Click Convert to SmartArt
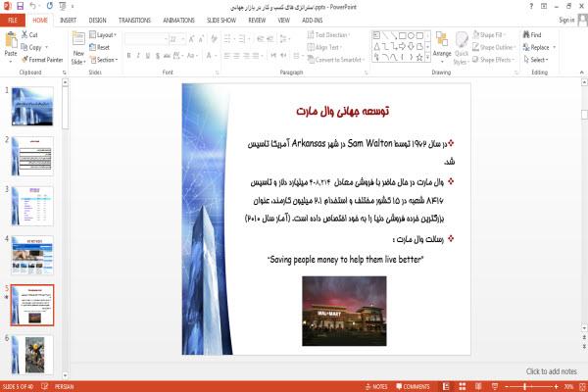 [x=335, y=60]
